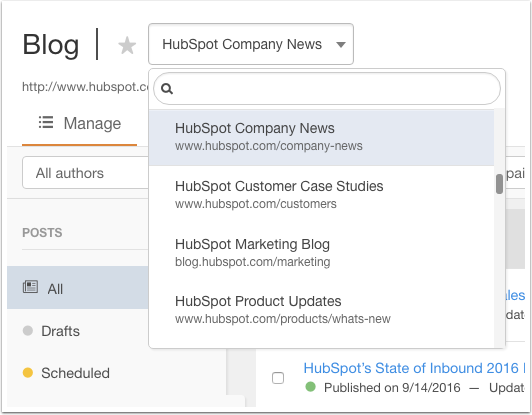Click the favorite star icon beside Blog
The image size is (532, 415).
click(127, 45)
